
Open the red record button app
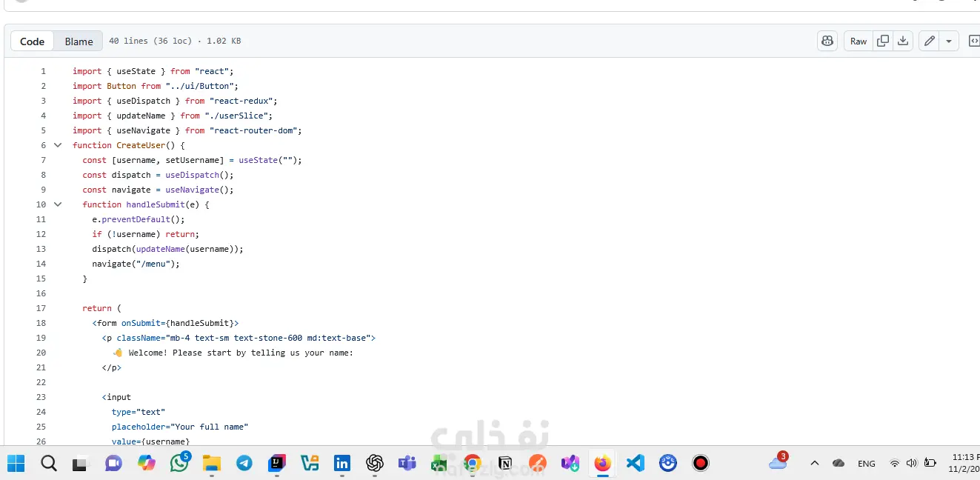point(701,464)
